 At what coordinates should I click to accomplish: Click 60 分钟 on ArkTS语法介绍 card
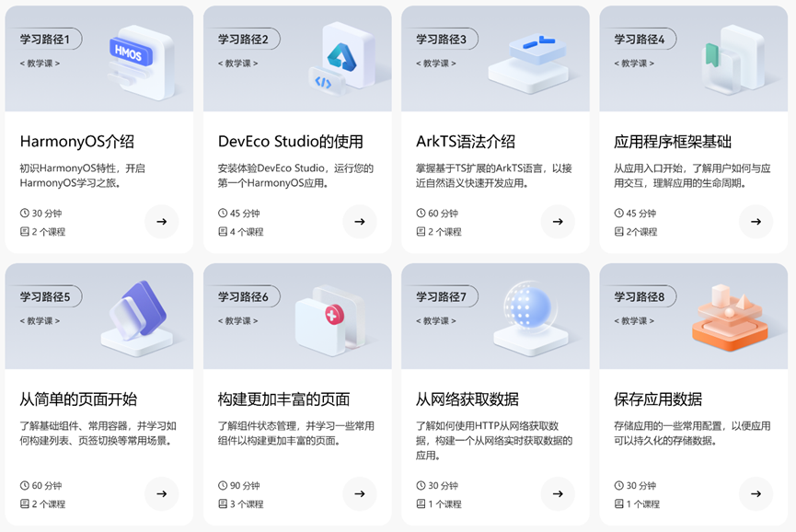444,214
